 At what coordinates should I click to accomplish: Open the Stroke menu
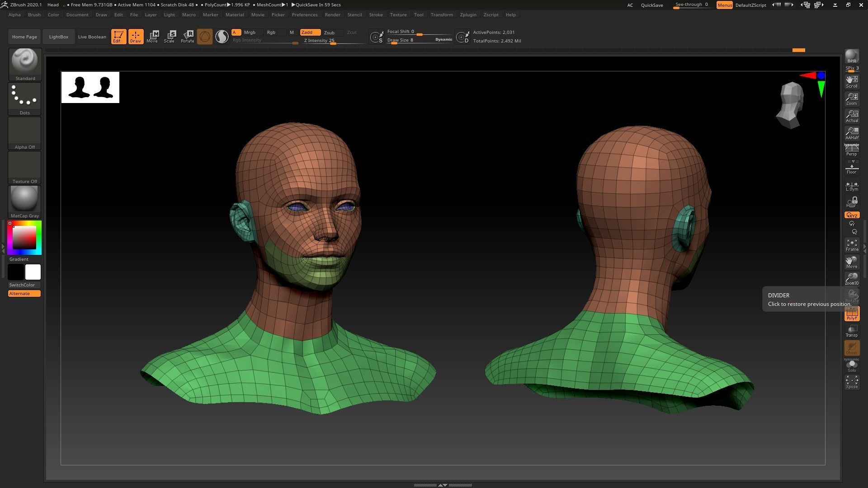[x=376, y=14]
